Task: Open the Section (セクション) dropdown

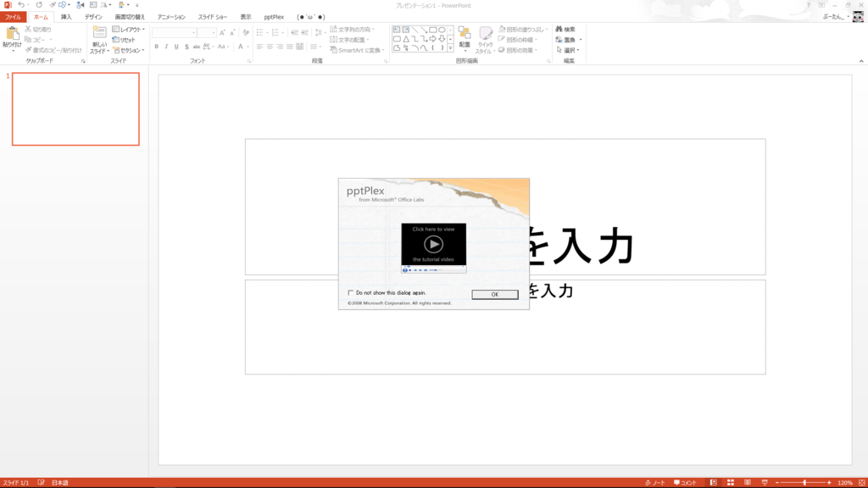Action: click(129, 50)
